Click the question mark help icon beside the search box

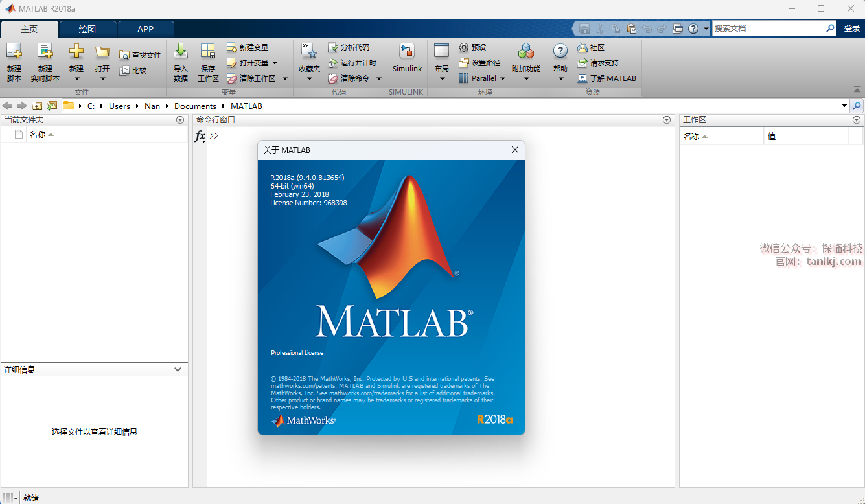(x=693, y=29)
